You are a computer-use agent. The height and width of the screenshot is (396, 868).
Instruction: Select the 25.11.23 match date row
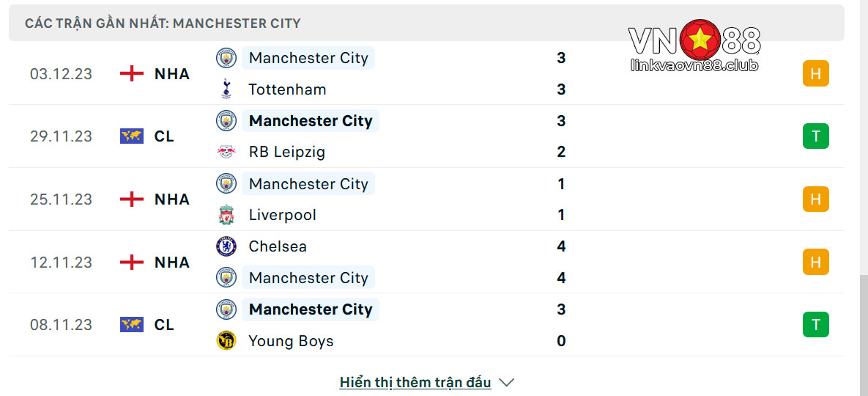pyautogui.click(x=426, y=199)
